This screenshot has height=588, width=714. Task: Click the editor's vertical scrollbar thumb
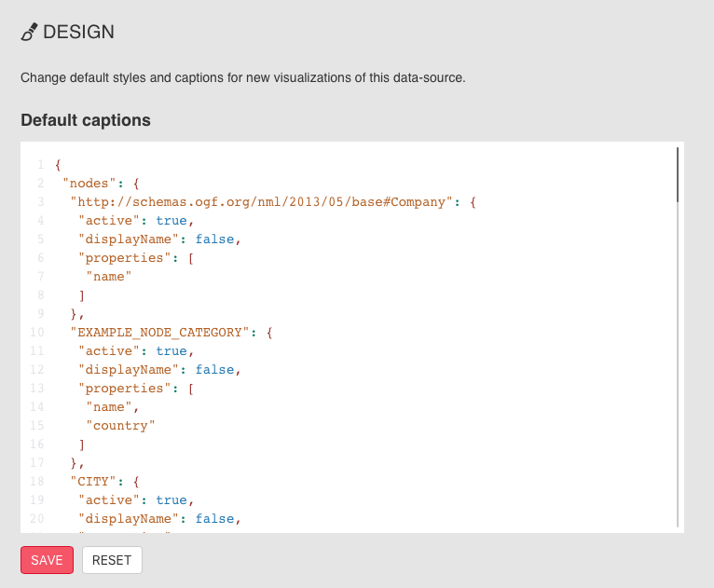pyautogui.click(x=677, y=175)
